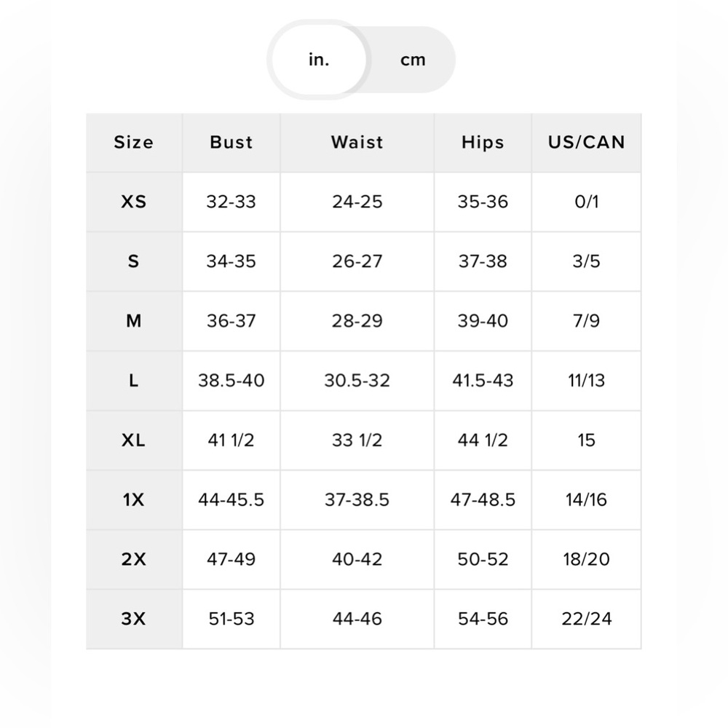The image size is (728, 728).
Task: Select the 1X size row label
Action: tap(134, 499)
